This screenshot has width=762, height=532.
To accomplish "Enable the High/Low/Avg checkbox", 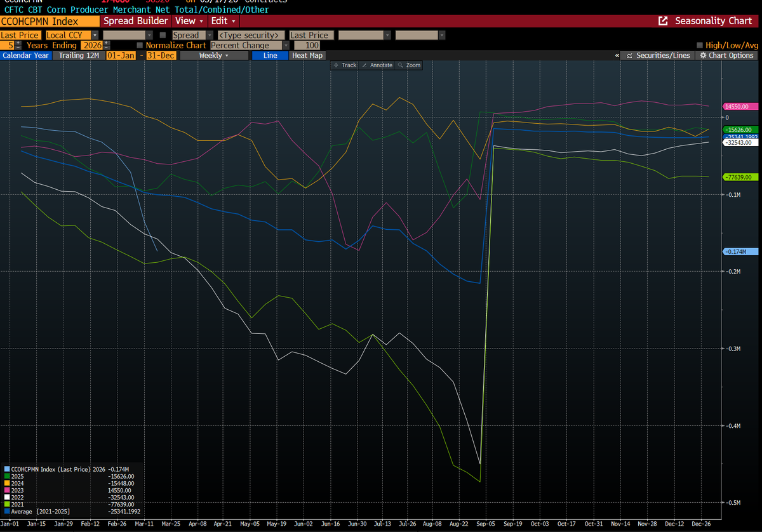I will point(700,46).
